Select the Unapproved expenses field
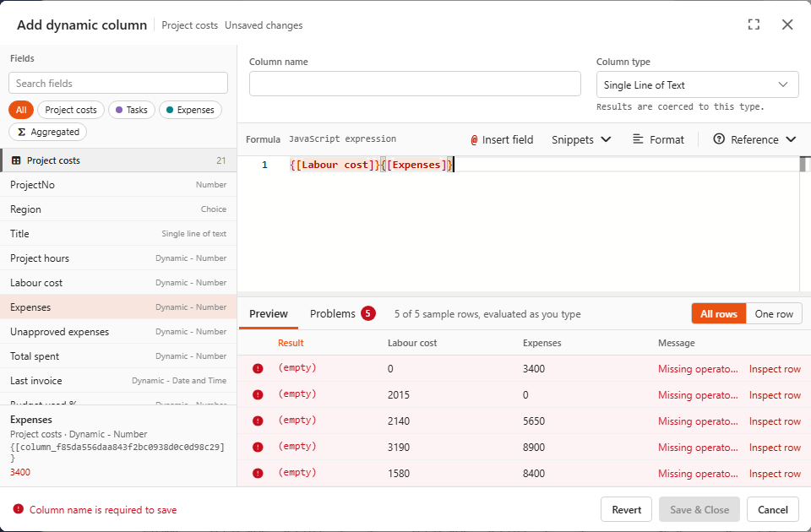 click(x=118, y=331)
